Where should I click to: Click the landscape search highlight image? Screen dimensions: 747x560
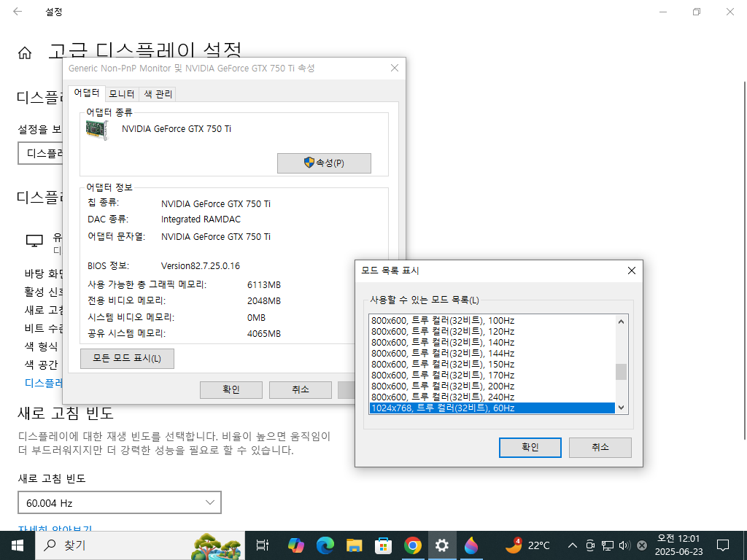pyautogui.click(x=216, y=546)
